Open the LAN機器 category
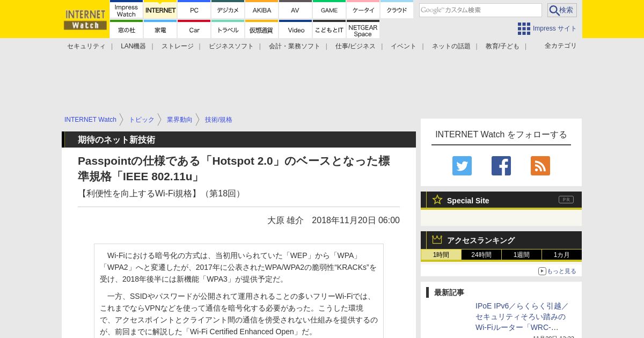Image resolution: width=644 pixels, height=338 pixels. click(133, 46)
